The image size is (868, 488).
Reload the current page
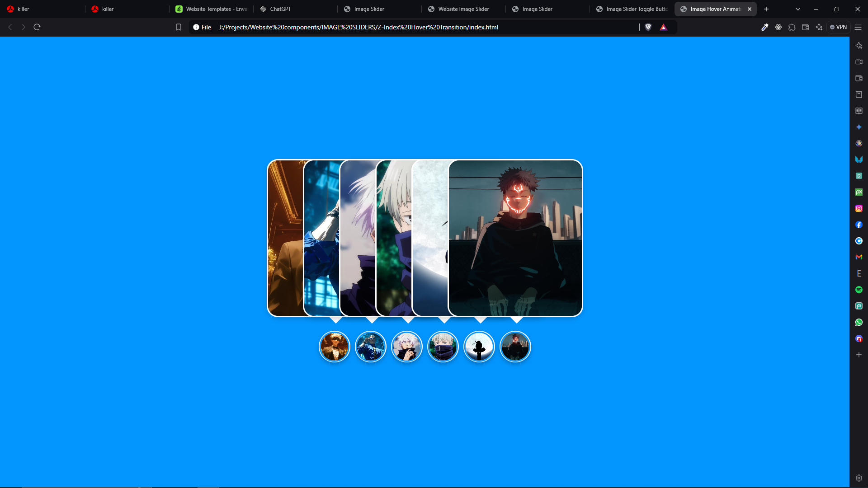click(37, 27)
